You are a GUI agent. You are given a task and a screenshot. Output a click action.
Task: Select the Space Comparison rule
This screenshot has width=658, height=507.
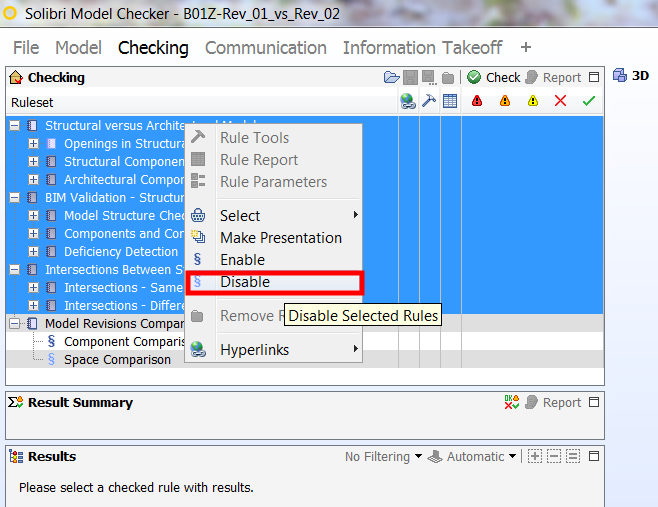tap(117, 360)
